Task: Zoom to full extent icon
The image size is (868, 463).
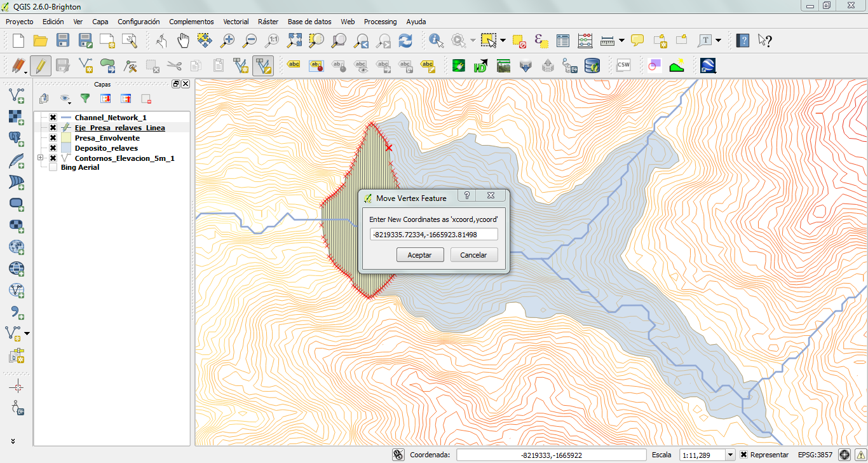Action: 294,41
